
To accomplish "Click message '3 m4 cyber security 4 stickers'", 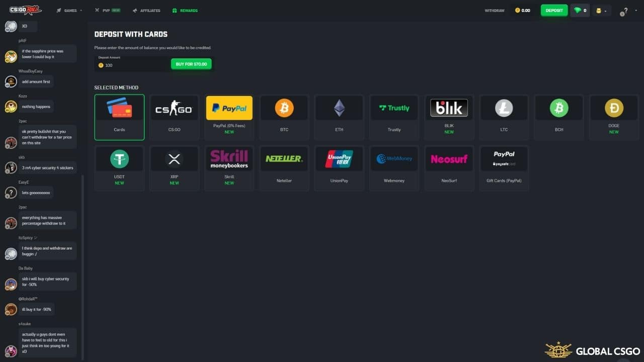I will (x=48, y=167).
